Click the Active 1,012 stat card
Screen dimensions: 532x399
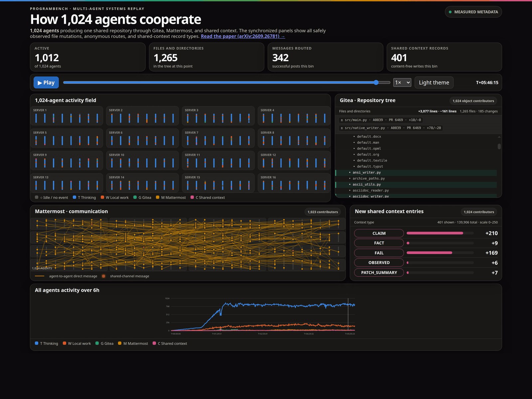(x=88, y=57)
